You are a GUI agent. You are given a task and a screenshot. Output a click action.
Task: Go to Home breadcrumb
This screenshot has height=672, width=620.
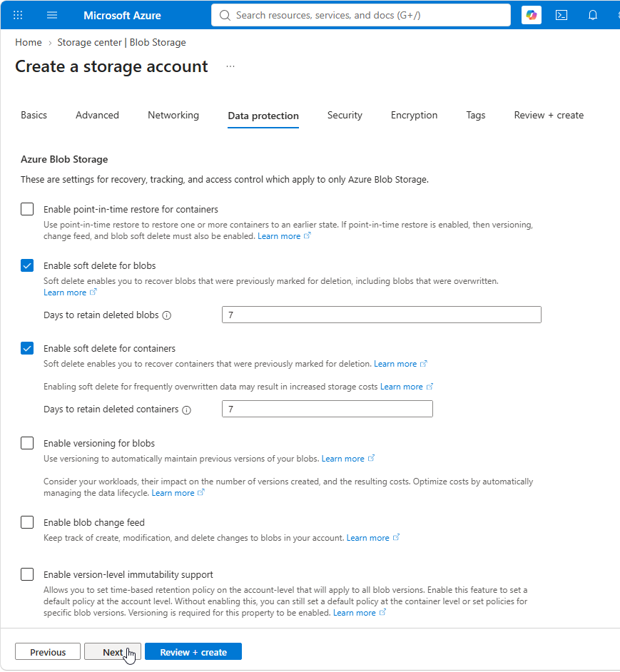(29, 42)
